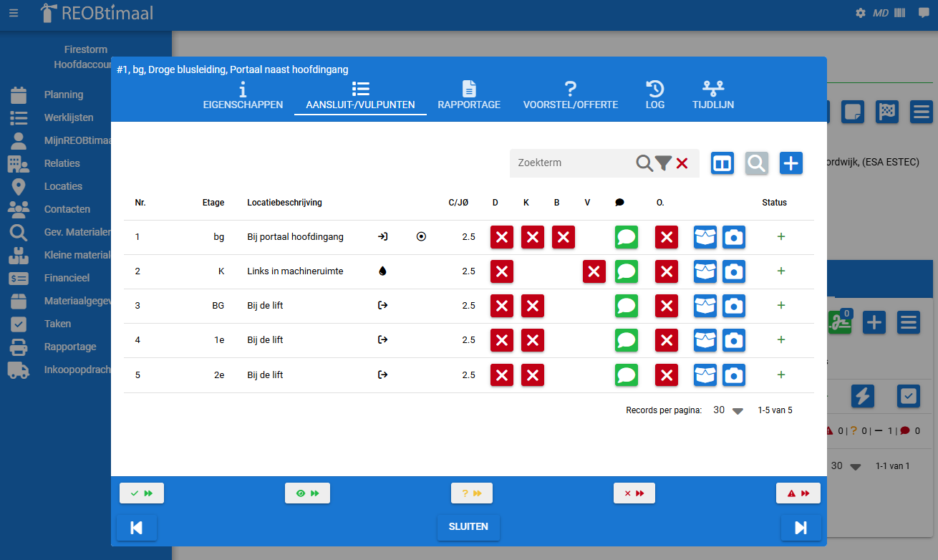The width and height of the screenshot is (938, 560).
Task: Expand the Records per pagina dropdown
Action: (738, 411)
